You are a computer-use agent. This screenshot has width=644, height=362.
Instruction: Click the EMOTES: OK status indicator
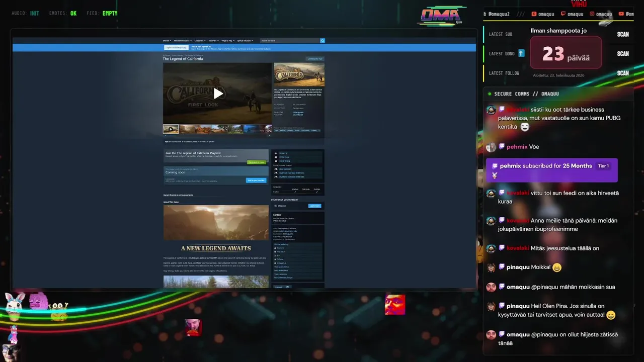click(63, 14)
